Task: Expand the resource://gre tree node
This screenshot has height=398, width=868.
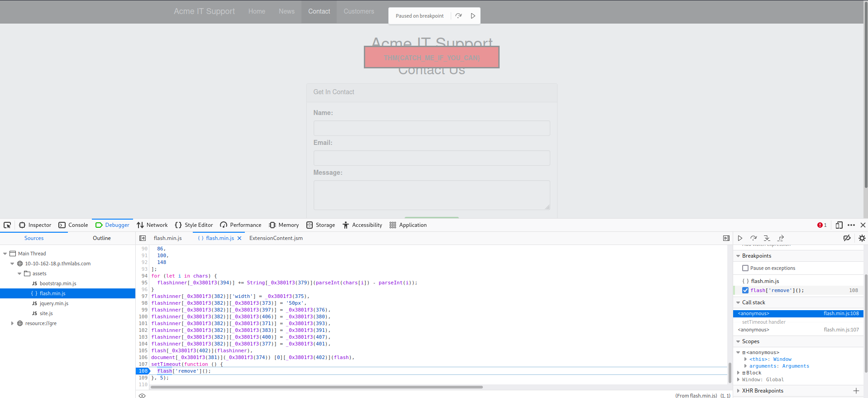Action: point(12,323)
